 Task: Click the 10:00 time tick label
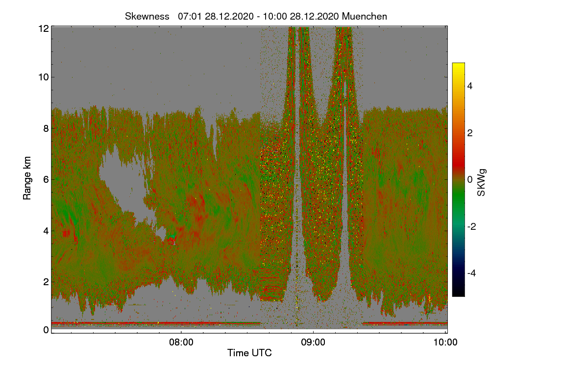click(x=445, y=342)
